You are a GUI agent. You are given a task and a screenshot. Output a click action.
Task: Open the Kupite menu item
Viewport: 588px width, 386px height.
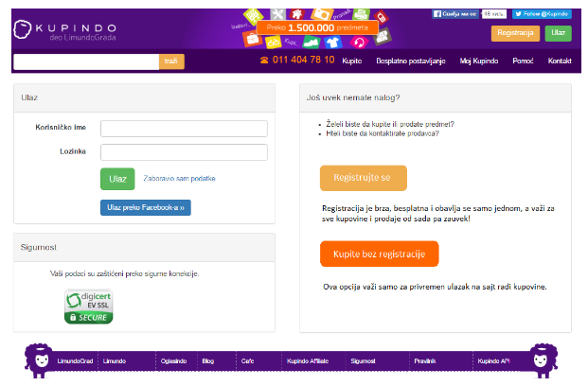[351, 61]
